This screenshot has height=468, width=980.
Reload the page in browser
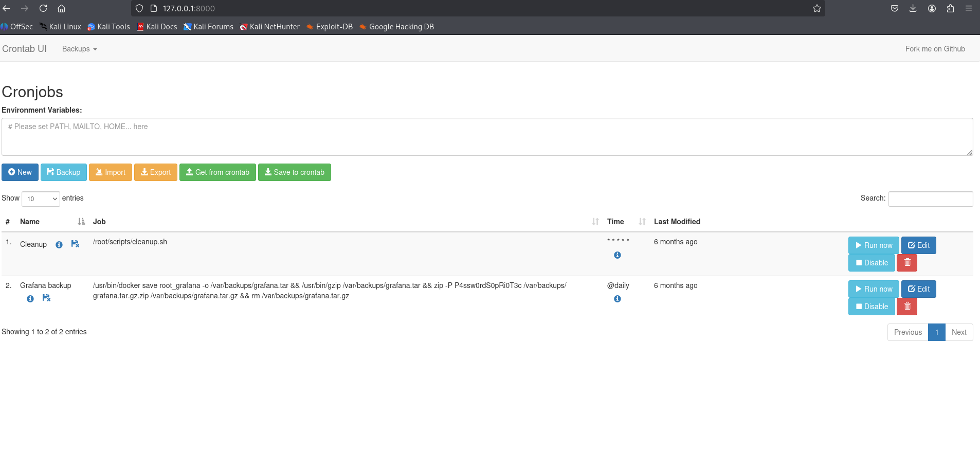point(43,8)
